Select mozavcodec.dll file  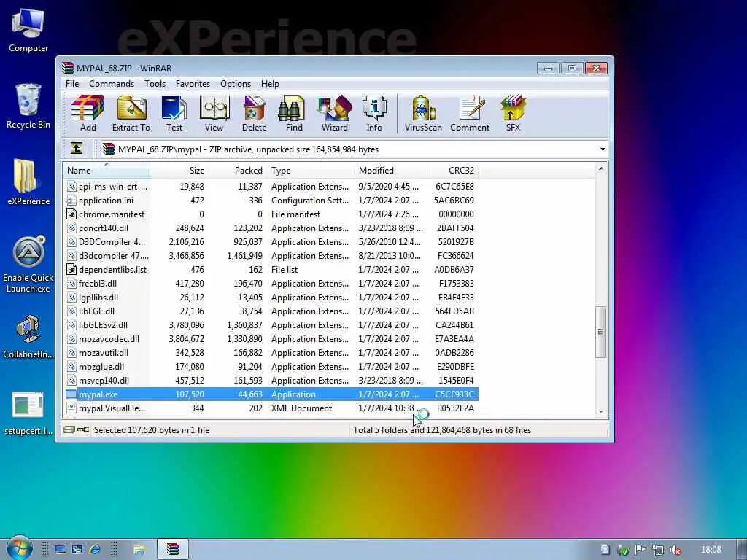pyautogui.click(x=271, y=338)
